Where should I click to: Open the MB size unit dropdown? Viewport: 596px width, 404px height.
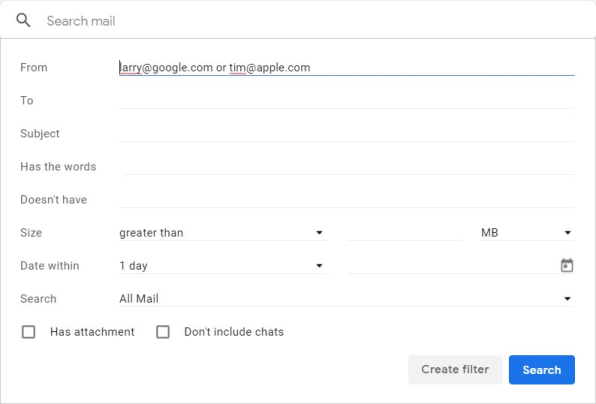coord(527,233)
